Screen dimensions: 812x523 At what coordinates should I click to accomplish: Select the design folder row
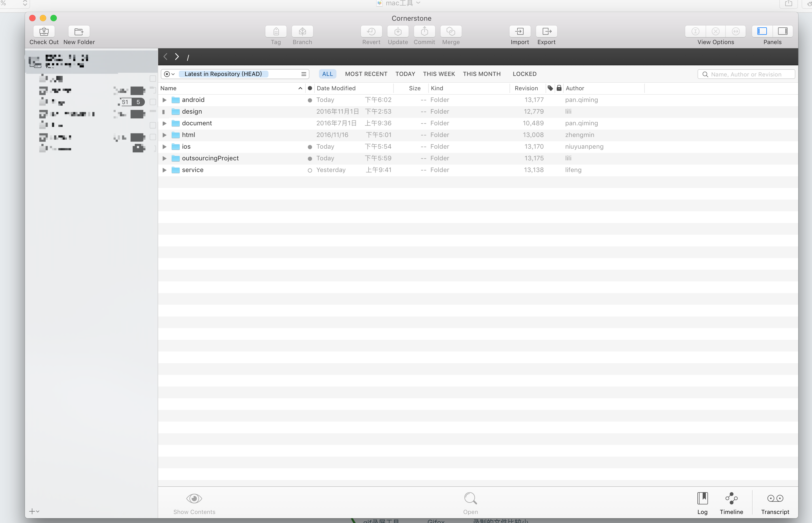pos(478,112)
